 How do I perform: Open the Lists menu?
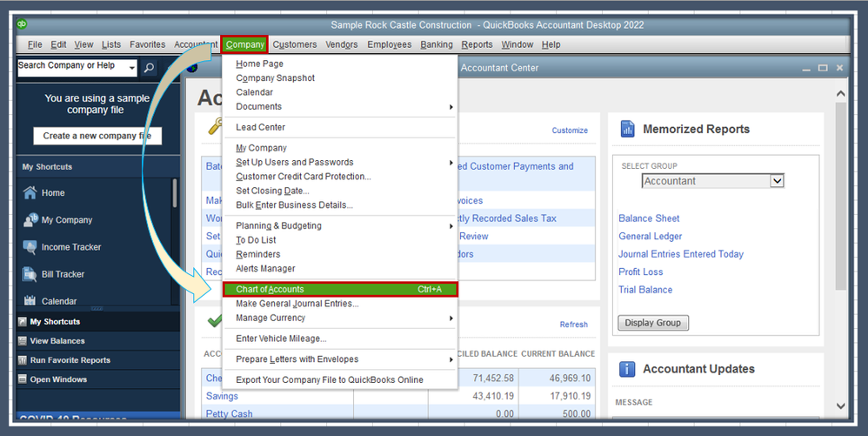(x=111, y=44)
